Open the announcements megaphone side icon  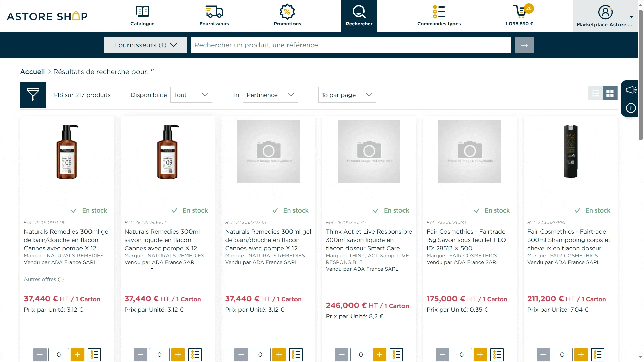(x=630, y=90)
